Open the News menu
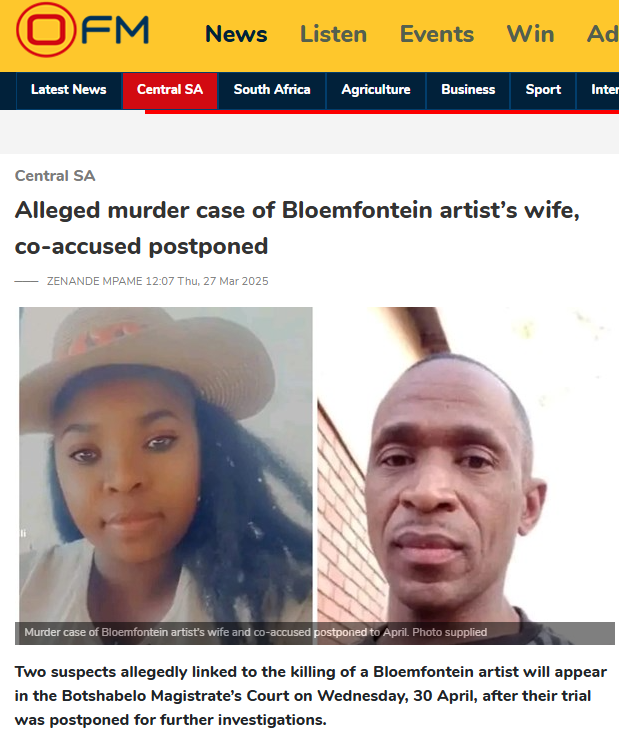Image resolution: width=619 pixels, height=742 pixels. pyautogui.click(x=236, y=34)
